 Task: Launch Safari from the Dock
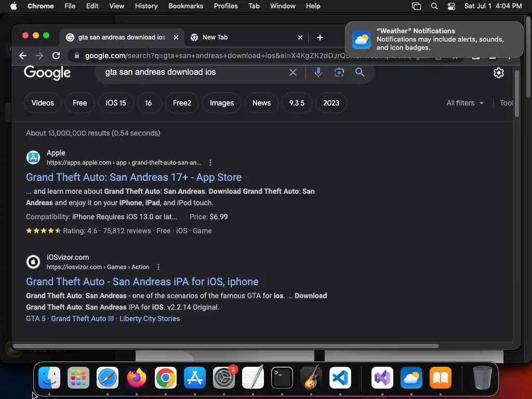click(x=108, y=378)
